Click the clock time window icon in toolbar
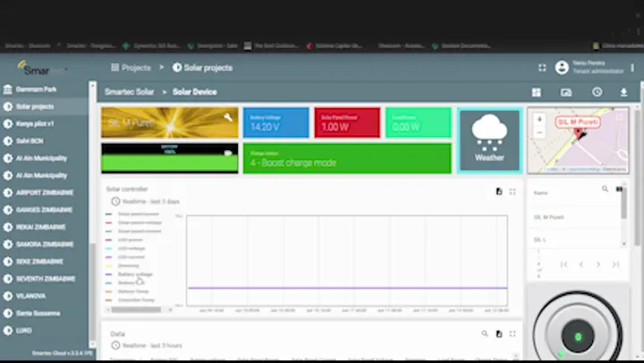The image size is (644, 363). tap(597, 92)
